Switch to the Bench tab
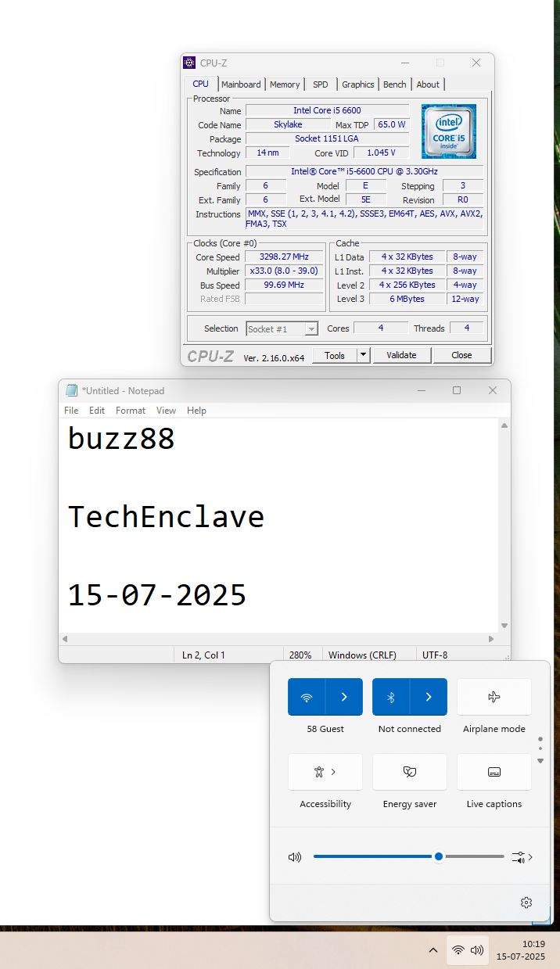Viewport: 560px width, 969px height. (395, 84)
